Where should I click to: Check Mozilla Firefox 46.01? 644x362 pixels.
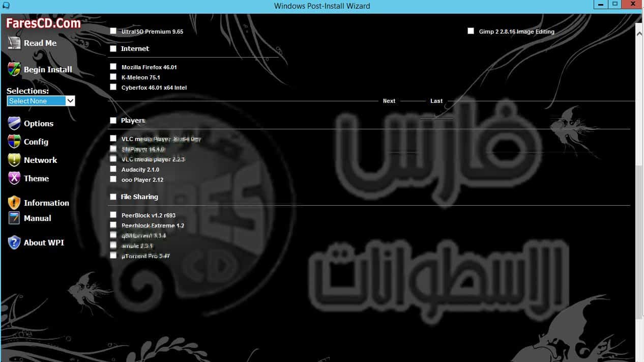point(113,67)
